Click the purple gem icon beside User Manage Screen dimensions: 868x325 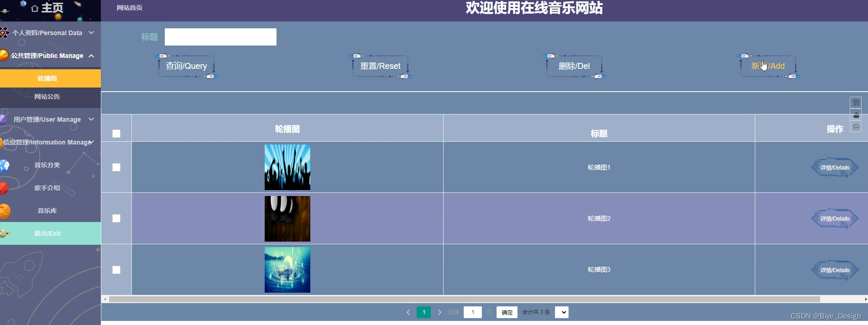tap(3, 119)
